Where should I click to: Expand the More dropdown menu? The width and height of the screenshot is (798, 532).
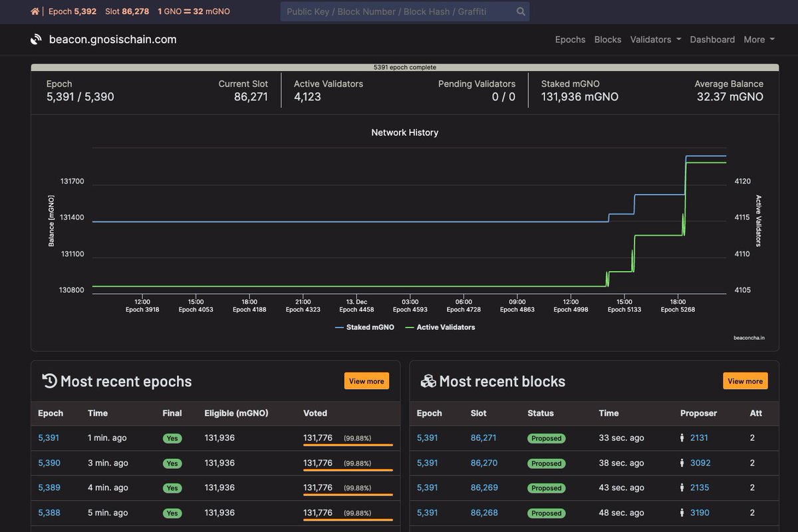(x=759, y=39)
